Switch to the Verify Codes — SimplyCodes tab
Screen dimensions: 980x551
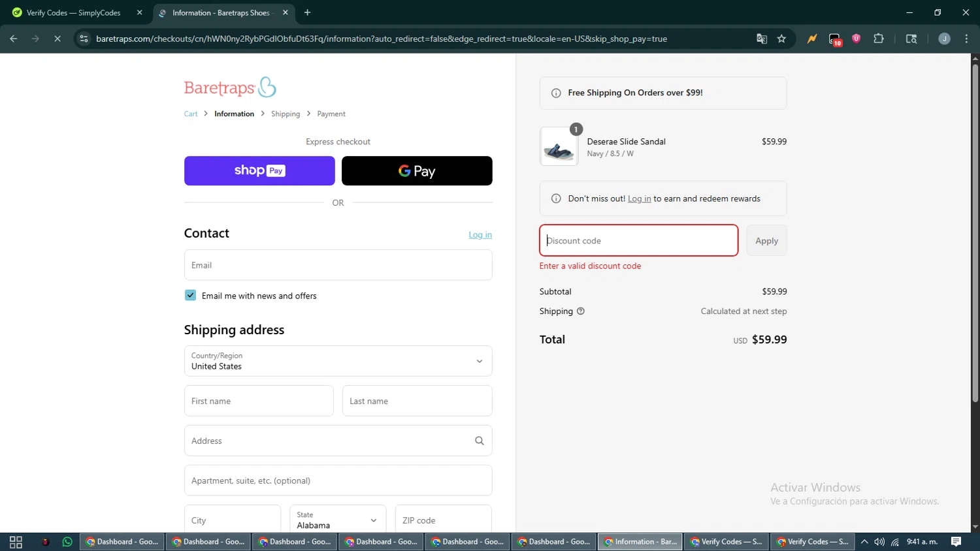click(x=76, y=12)
